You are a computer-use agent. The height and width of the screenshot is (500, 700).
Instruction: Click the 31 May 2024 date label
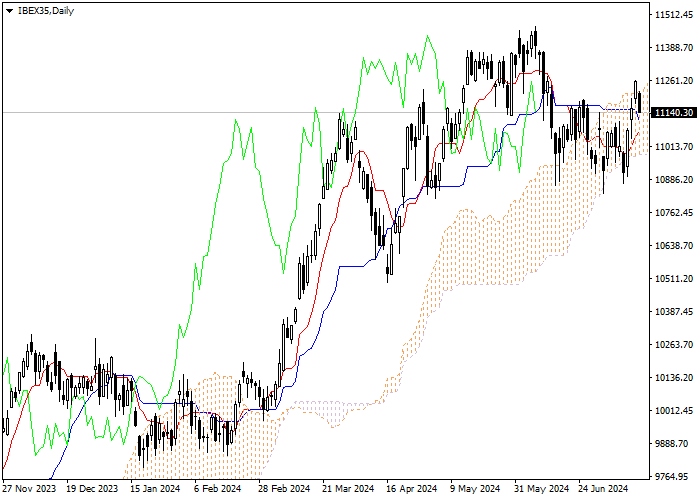542,489
